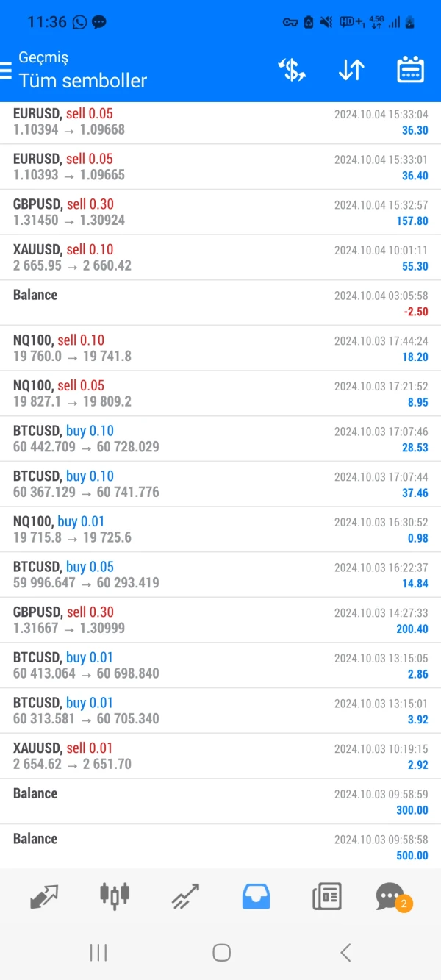Viewport: 441px width, 980px height.
Task: Tap the Android home navigation button
Action: (221, 953)
